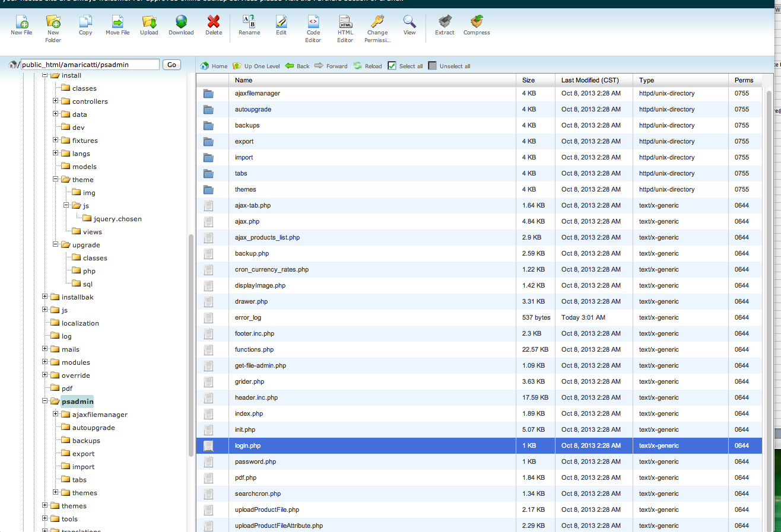Click the Go button
This screenshot has width=781, height=532.
tap(172, 65)
